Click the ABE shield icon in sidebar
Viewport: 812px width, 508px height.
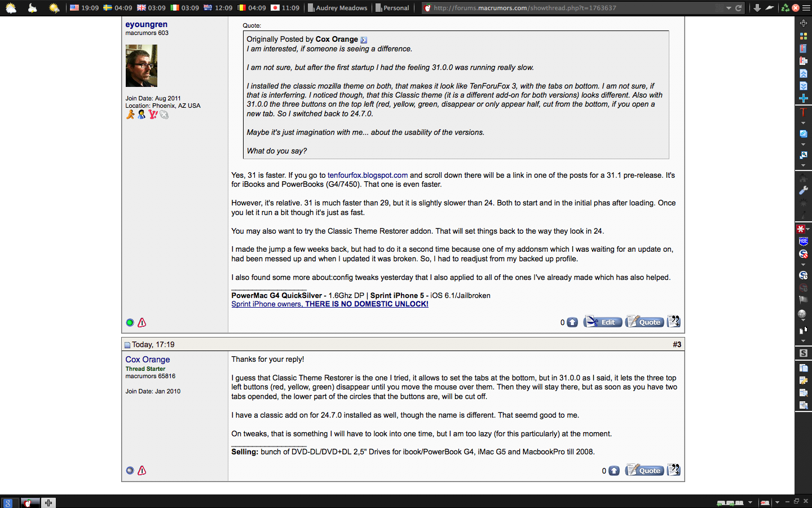803,242
